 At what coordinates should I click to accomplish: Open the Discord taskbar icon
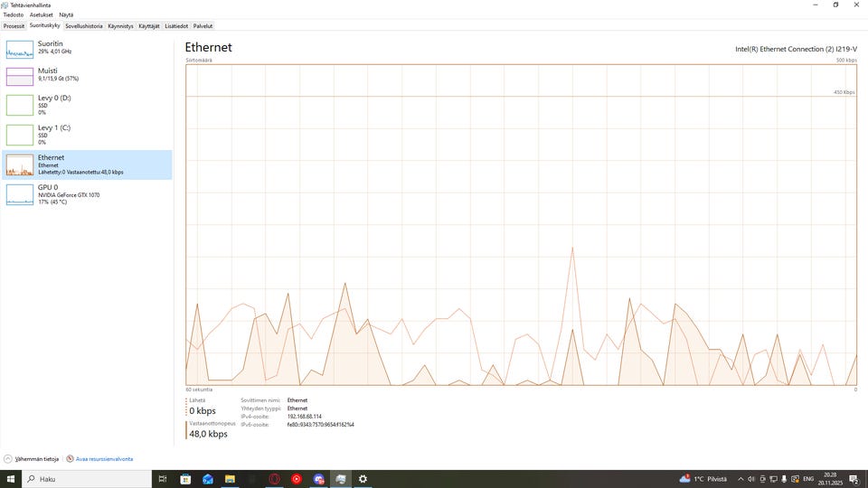(318, 479)
